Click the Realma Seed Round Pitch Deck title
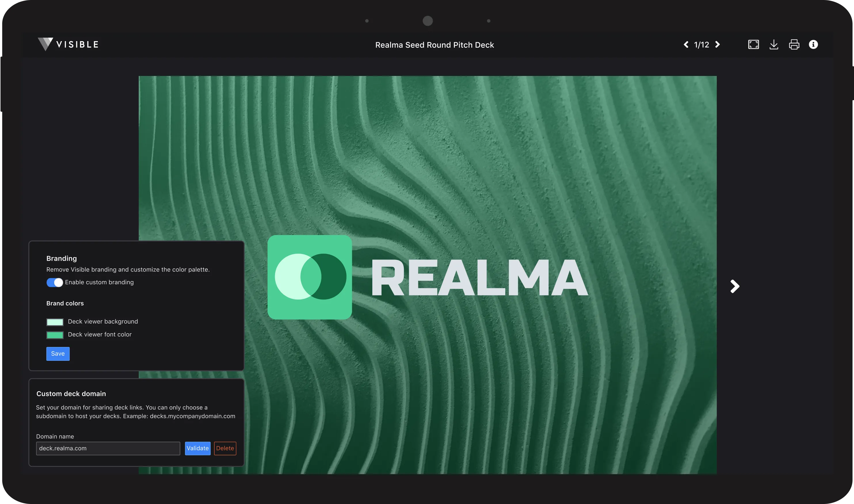The image size is (854, 504). [434, 45]
